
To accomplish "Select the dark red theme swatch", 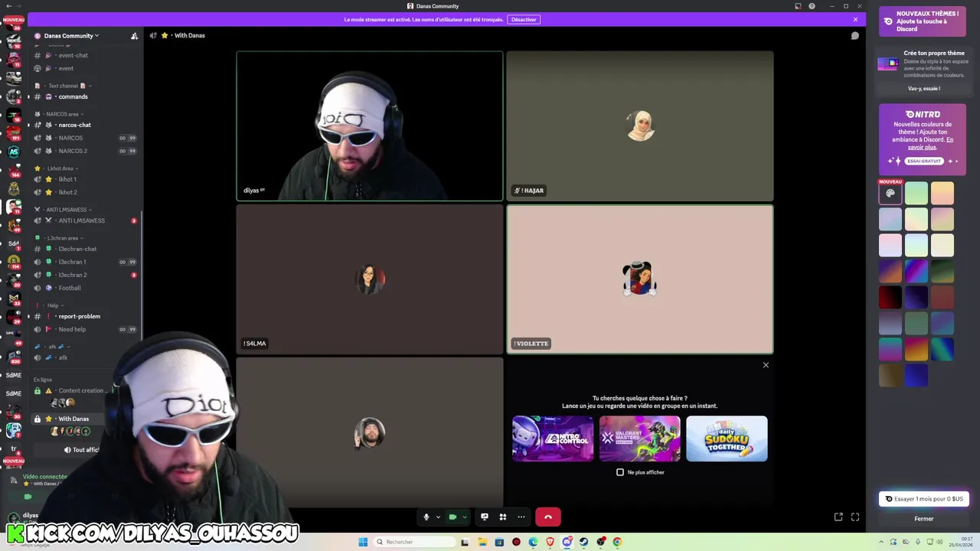I will click(x=890, y=298).
